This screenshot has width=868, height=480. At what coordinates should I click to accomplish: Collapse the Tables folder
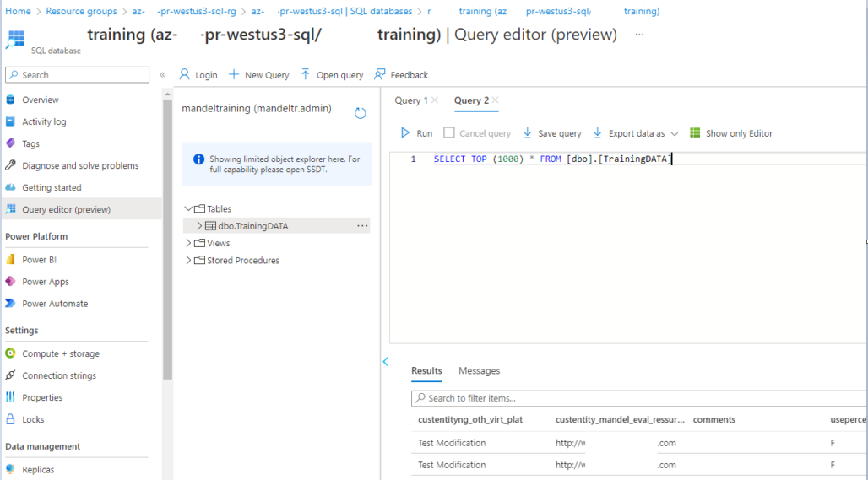[188, 208]
